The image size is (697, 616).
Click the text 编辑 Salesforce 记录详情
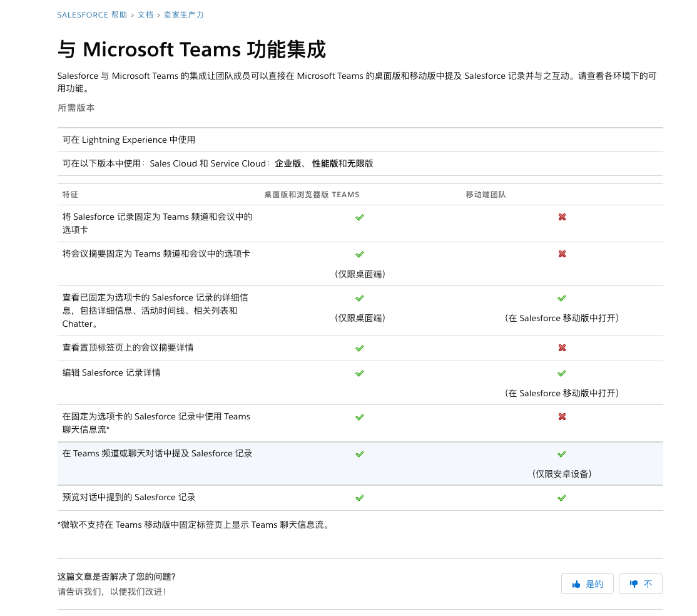point(111,372)
